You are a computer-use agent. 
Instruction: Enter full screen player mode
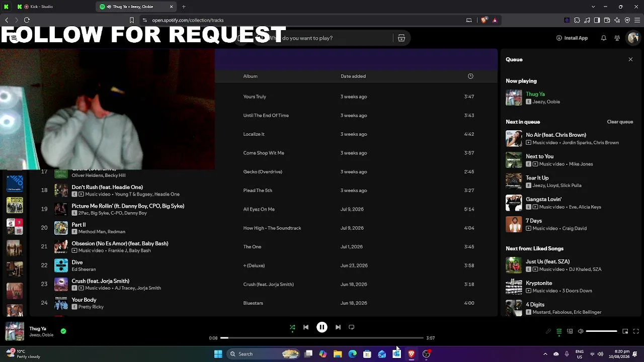636,331
